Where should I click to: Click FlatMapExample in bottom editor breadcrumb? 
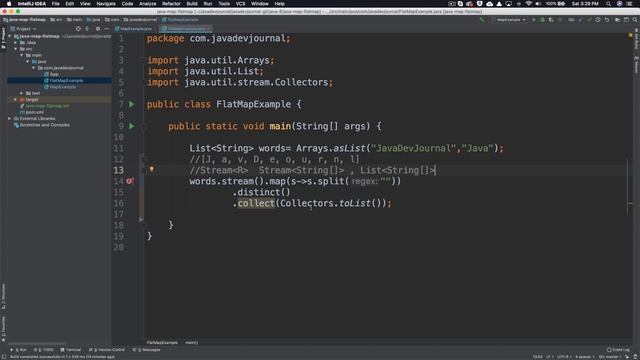(x=162, y=342)
